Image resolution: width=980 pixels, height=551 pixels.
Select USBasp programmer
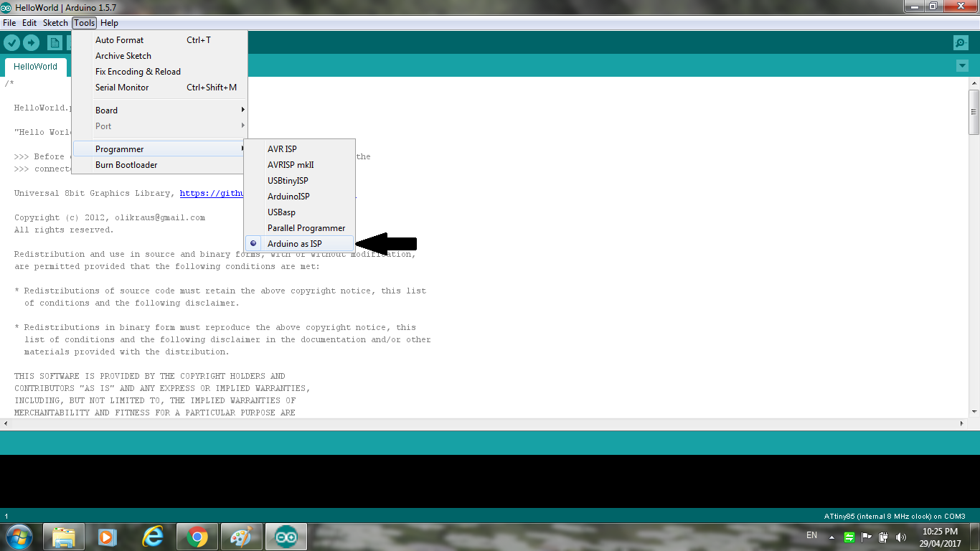(x=299, y=212)
